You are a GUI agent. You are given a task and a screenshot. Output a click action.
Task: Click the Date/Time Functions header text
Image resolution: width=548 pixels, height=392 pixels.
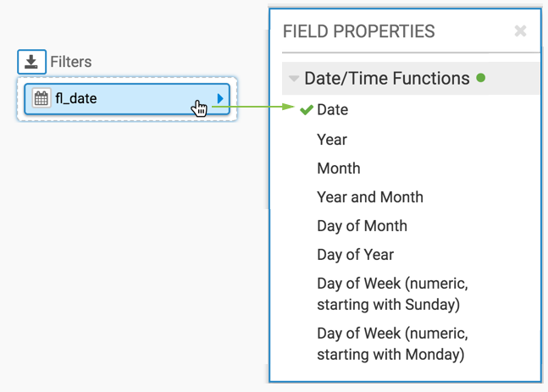pos(386,79)
